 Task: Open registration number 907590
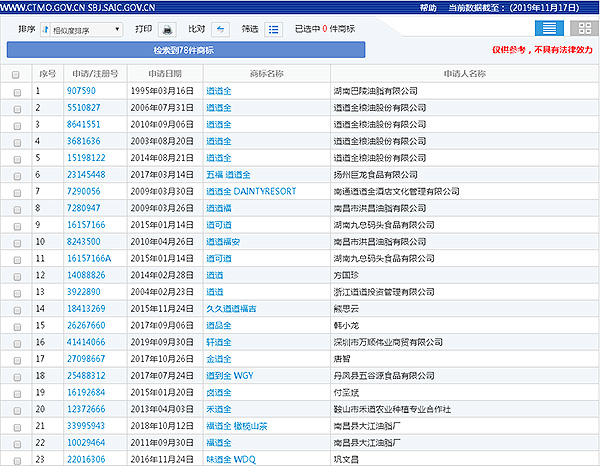[81, 91]
